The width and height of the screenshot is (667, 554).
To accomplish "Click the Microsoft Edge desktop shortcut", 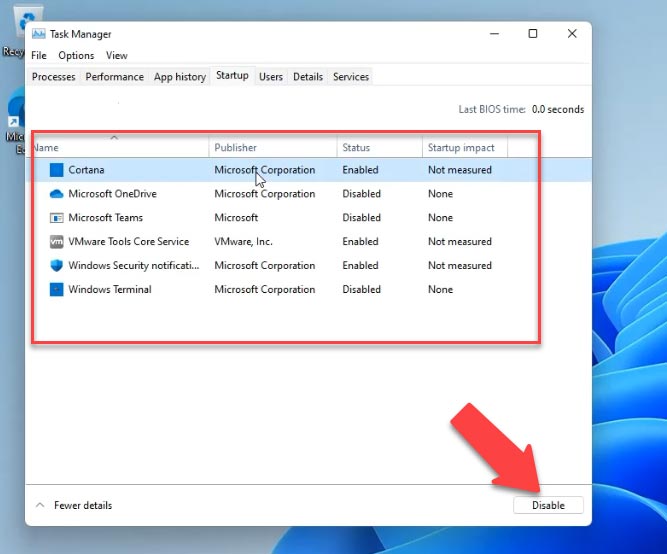I will tap(14, 121).
